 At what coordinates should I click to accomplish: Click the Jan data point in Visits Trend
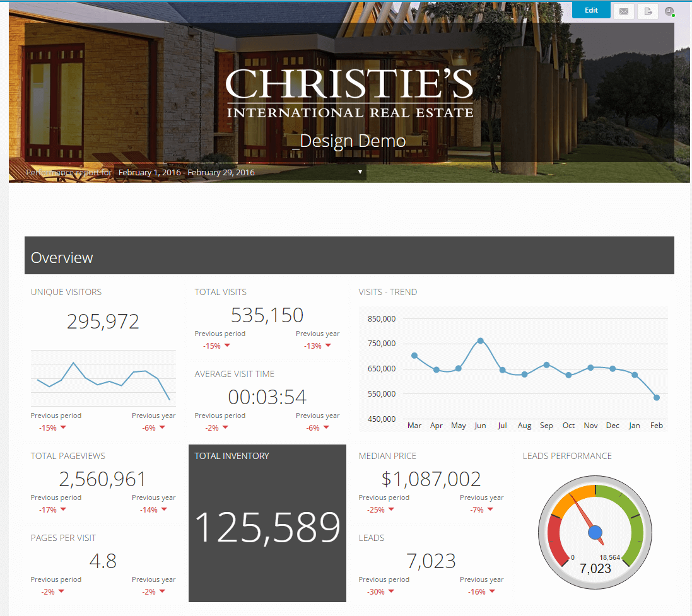tap(634, 375)
